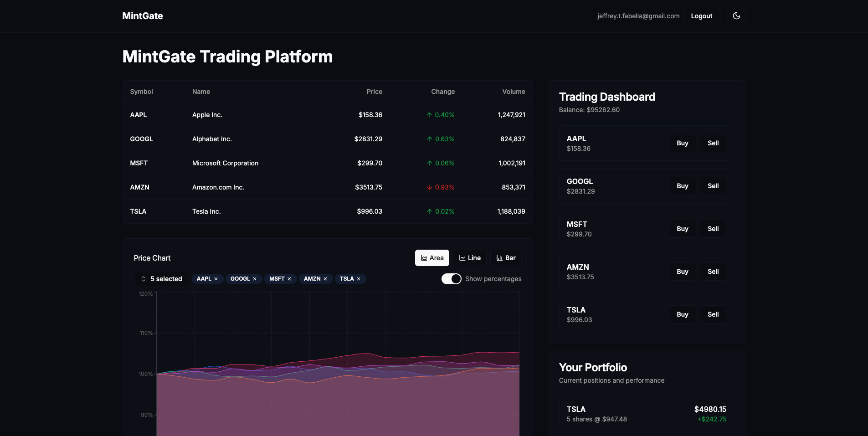The width and height of the screenshot is (868, 436).
Task: Click the account email address in header
Action: [638, 16]
